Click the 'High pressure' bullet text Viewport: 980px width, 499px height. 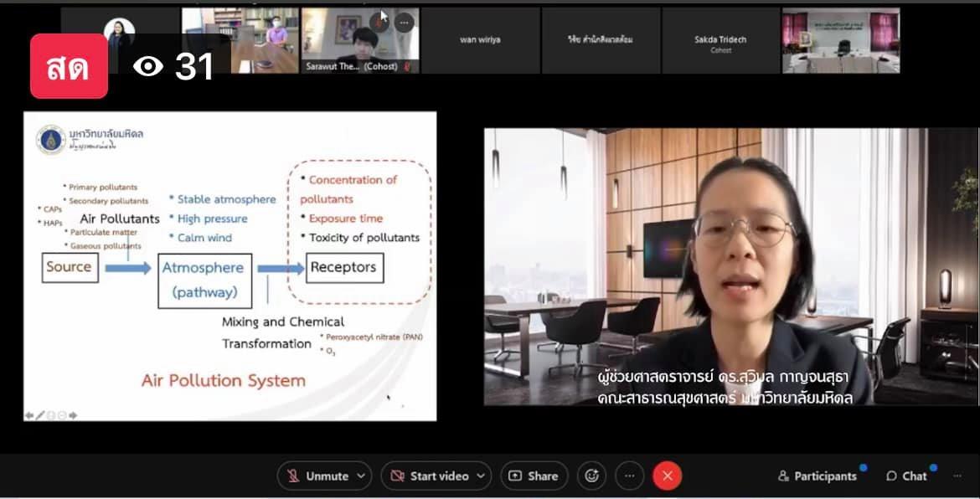click(213, 219)
